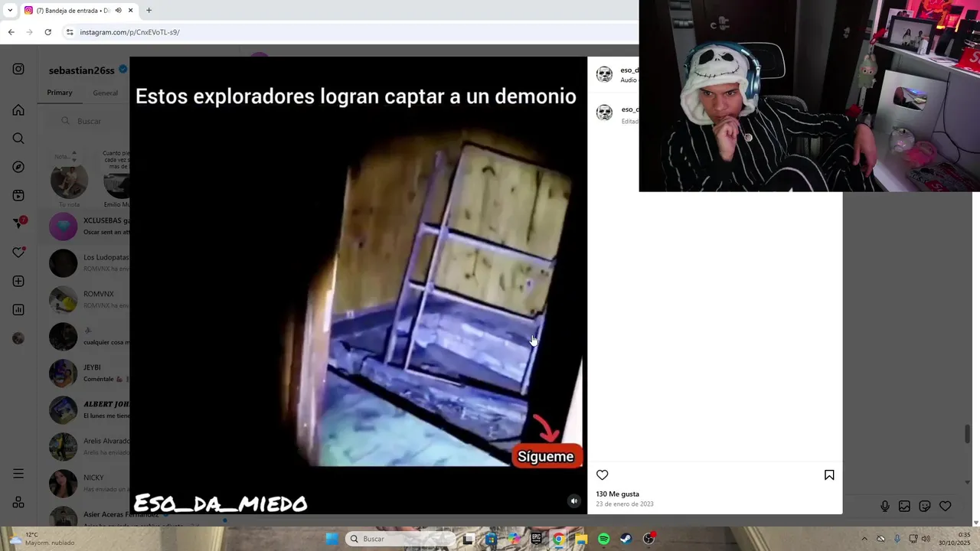The width and height of the screenshot is (980, 551).
Task: Go back in browser history
Action: (11, 32)
